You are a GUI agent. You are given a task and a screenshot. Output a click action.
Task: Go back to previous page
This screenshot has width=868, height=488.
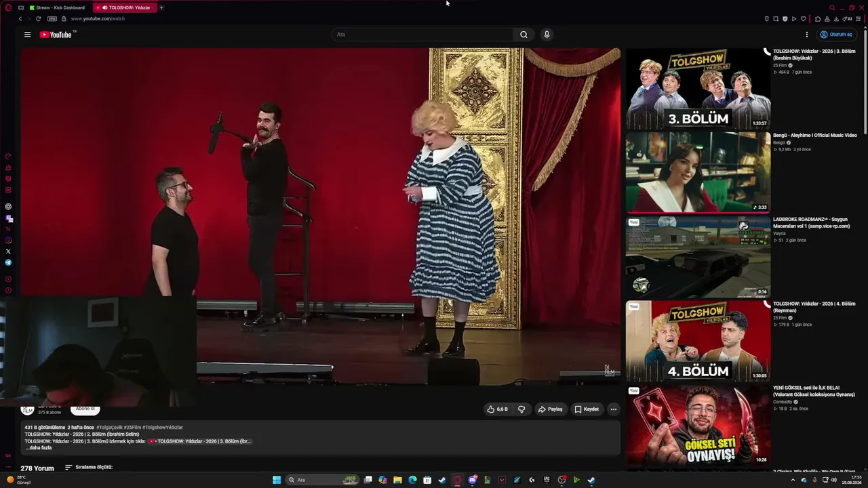point(20,19)
